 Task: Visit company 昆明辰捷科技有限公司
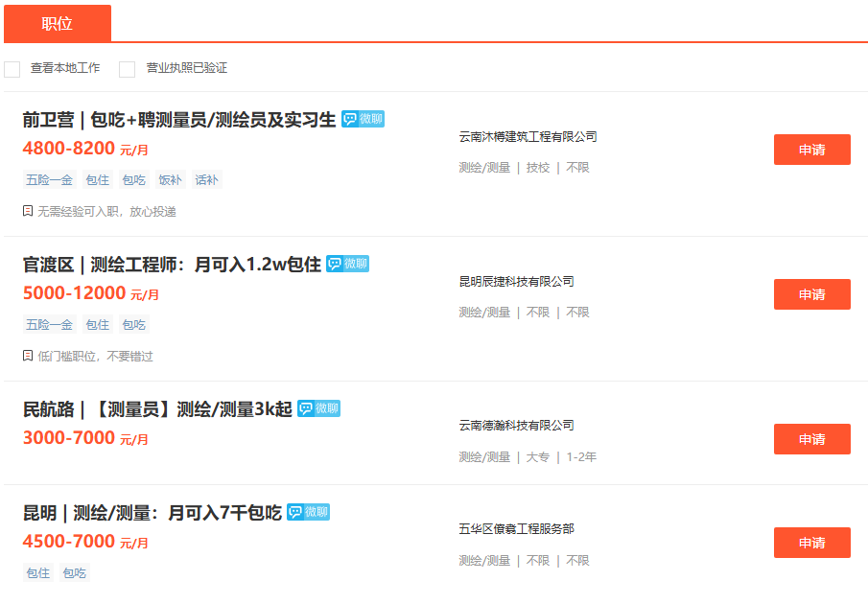[516, 282]
